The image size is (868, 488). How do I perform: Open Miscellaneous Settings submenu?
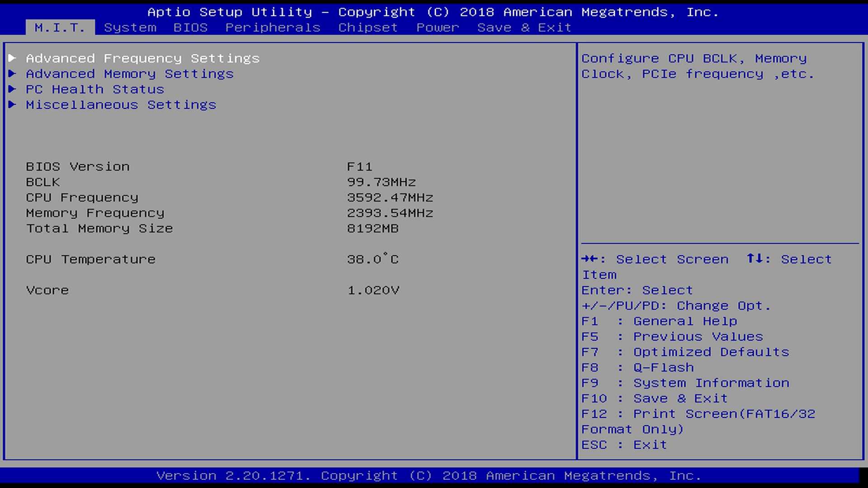pyautogui.click(x=121, y=104)
